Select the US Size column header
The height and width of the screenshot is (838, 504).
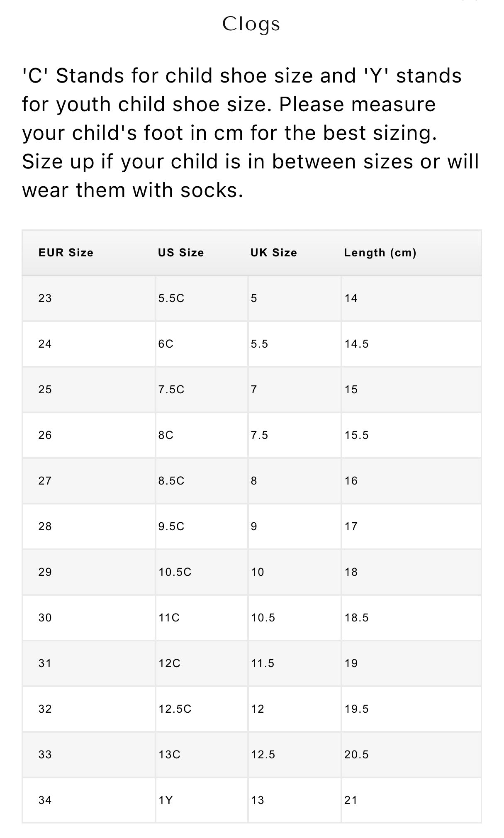point(181,253)
